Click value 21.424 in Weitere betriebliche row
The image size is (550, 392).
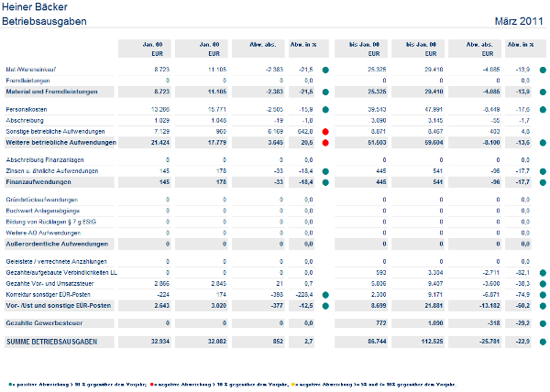click(x=160, y=143)
